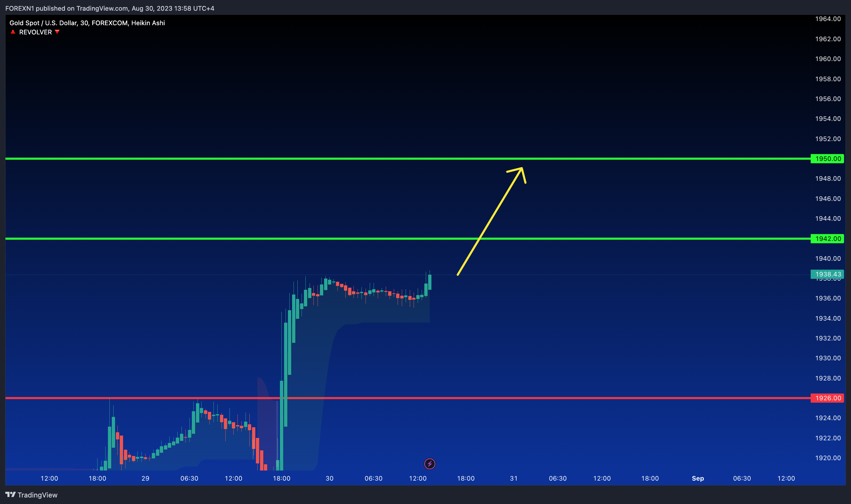851x504 pixels.
Task: Click the FOREXN1 published header text
Action: click(110, 8)
